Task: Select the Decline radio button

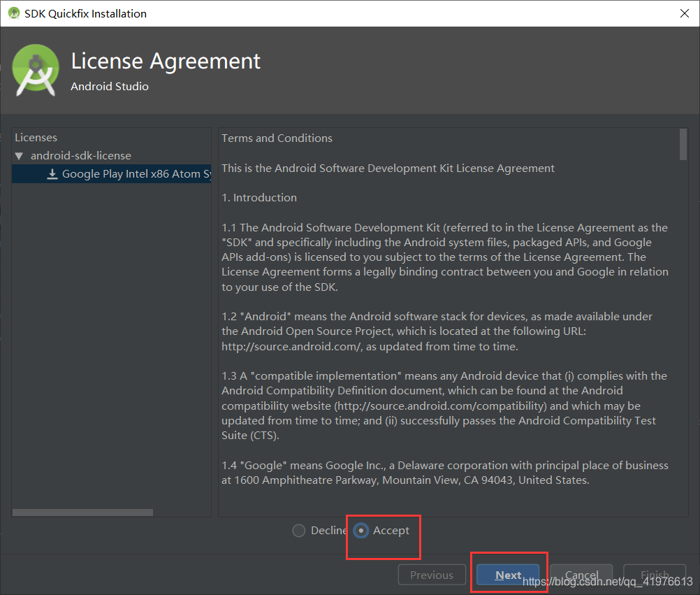Action: [x=299, y=531]
